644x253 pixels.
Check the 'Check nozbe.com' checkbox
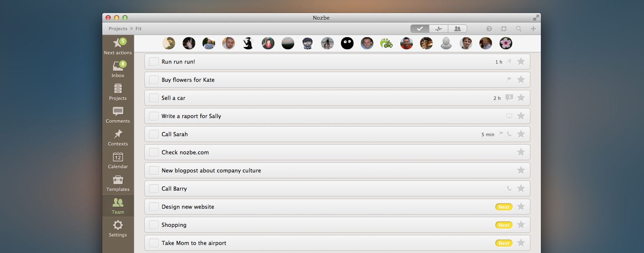tap(154, 152)
